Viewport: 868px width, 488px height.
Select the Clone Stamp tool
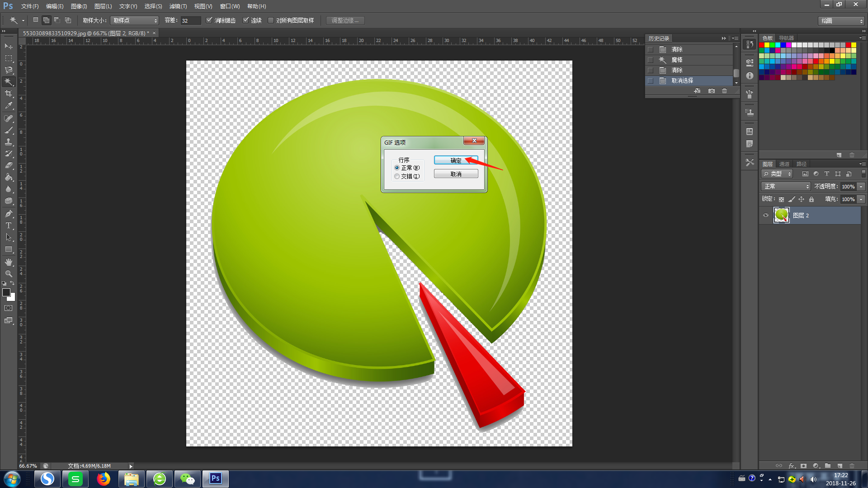[9, 142]
